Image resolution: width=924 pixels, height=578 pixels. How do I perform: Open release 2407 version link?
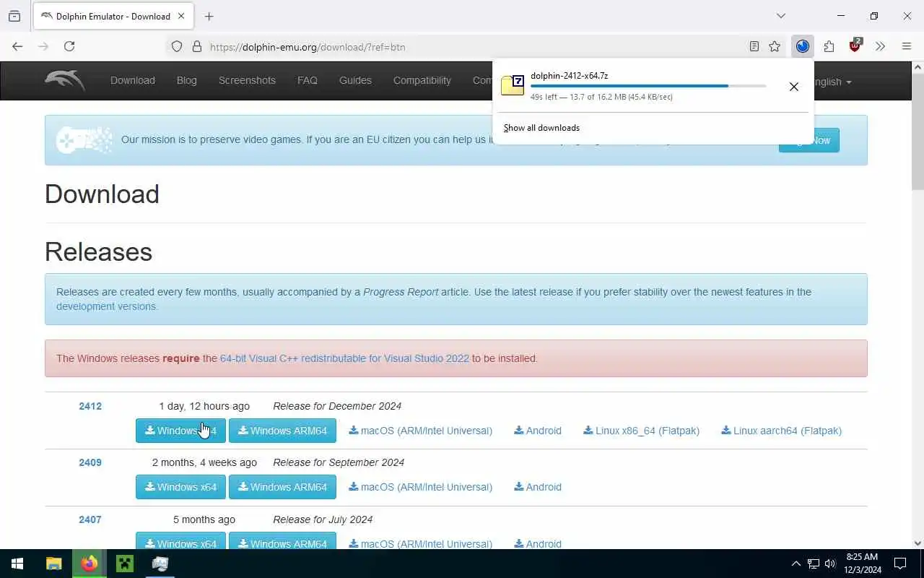(x=90, y=519)
